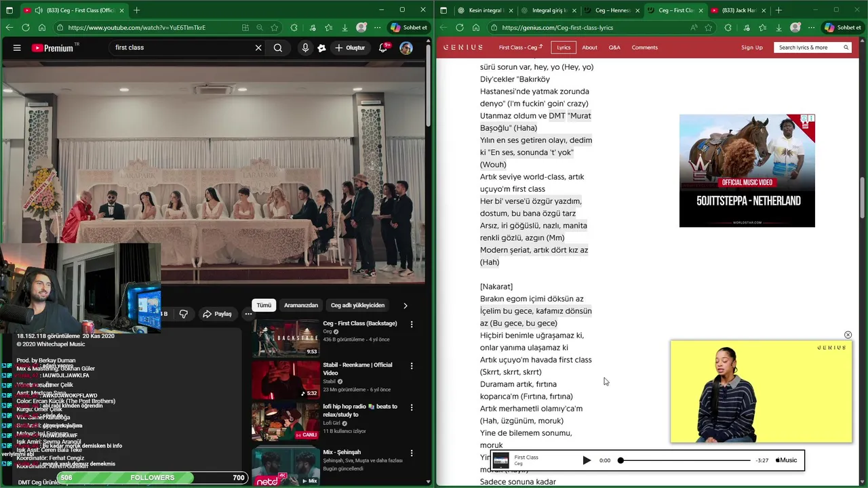Open Comments section on Genius
This screenshot has height=488, width=868.
click(x=644, y=47)
